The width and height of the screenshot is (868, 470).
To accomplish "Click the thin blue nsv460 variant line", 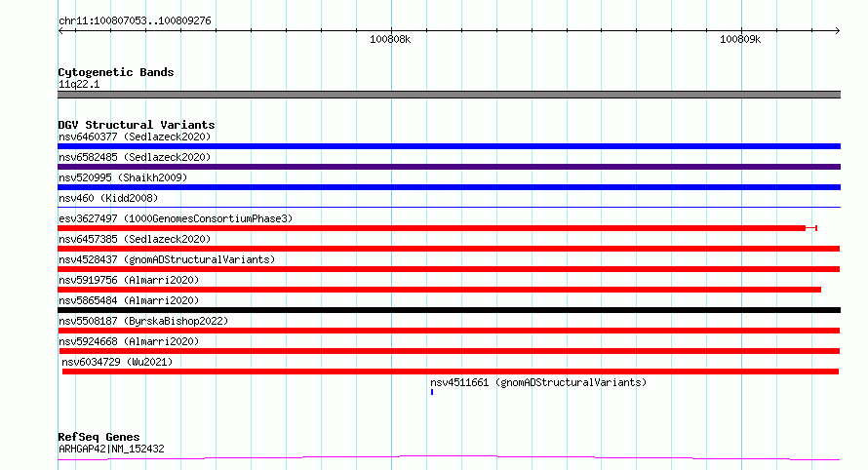I will [449, 207].
